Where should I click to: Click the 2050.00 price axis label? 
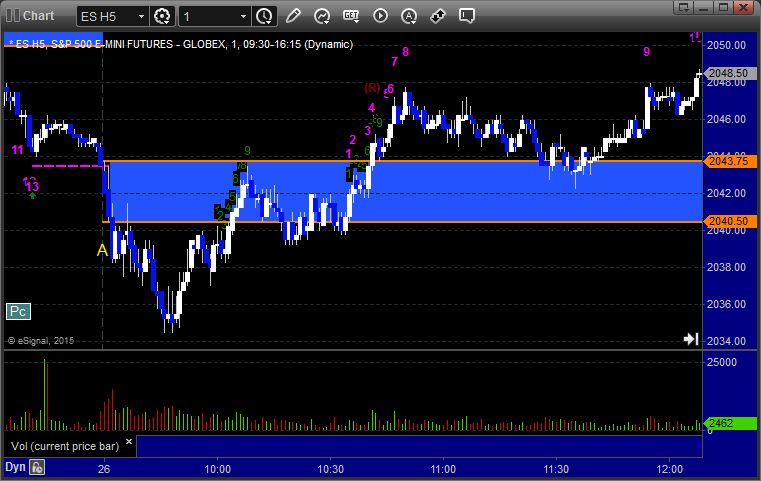tap(727, 45)
